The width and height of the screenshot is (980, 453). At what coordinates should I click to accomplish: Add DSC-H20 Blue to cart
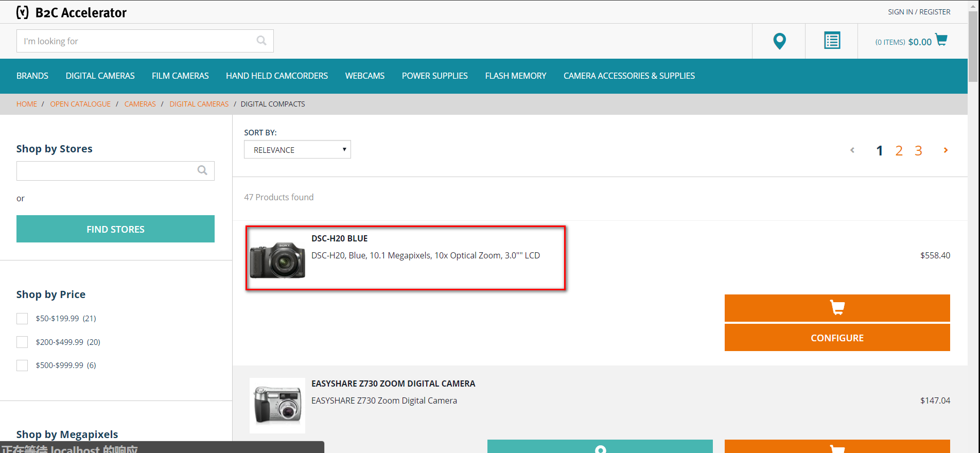837,308
